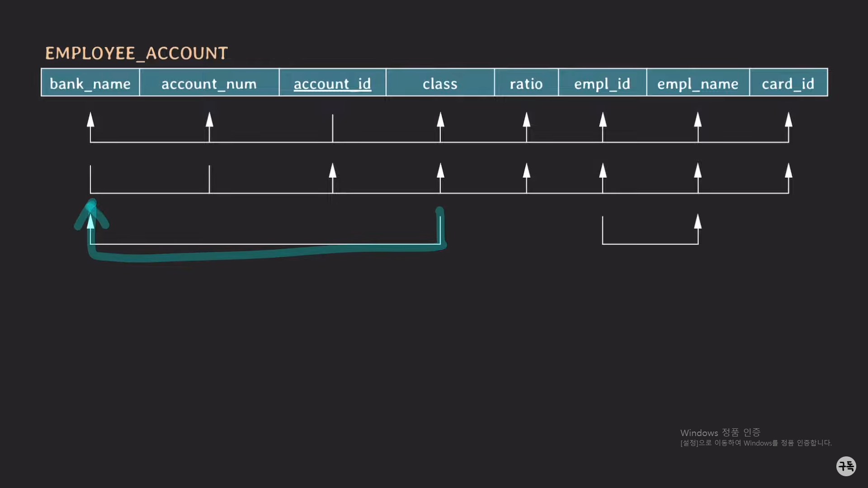
Task: Click the subscribe badge icon in the corner
Action: [846, 466]
